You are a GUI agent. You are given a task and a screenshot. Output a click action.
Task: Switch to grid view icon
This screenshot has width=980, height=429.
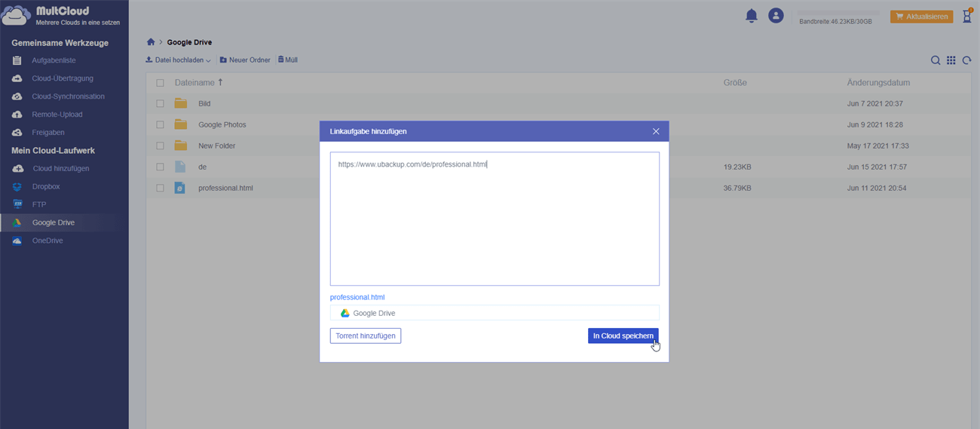pos(951,60)
